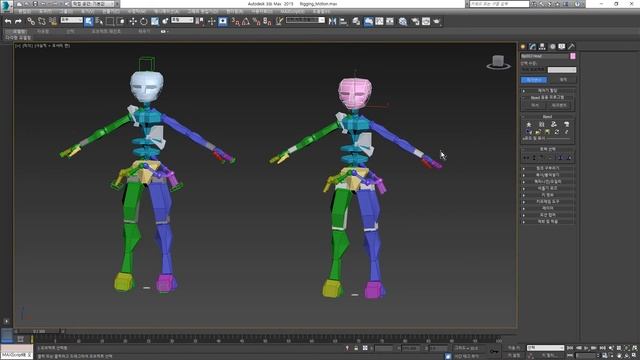Image resolution: width=640 pixels, height=360 pixels.
Task: Click the Mixer button in Biped Apps
Action: [x=535, y=105]
